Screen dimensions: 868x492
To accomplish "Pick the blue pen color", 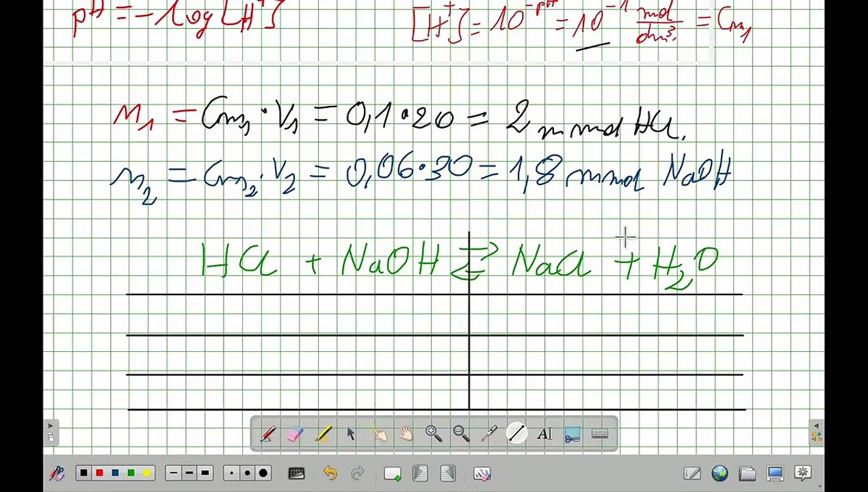I will [116, 473].
